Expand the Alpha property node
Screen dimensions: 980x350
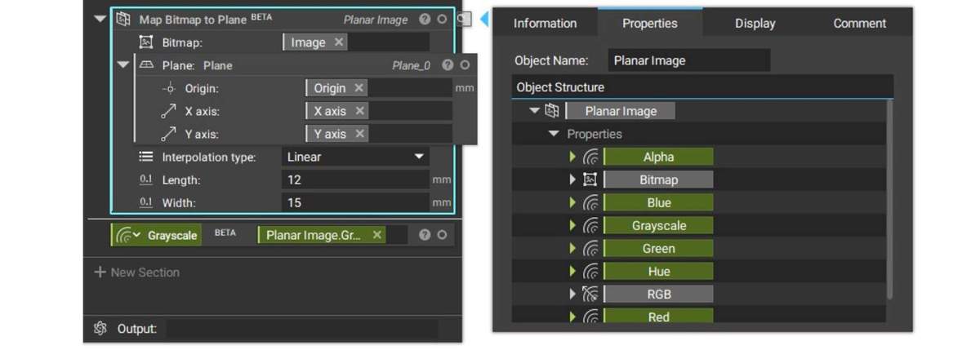tap(573, 157)
